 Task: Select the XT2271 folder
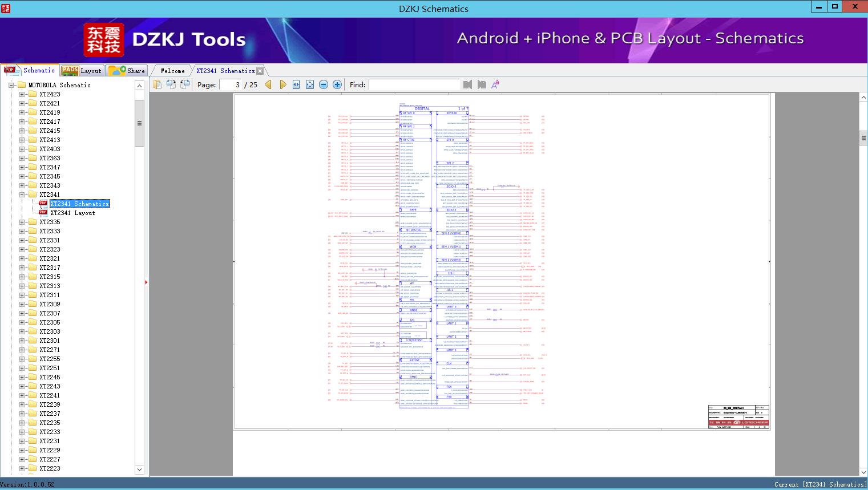(50, 350)
